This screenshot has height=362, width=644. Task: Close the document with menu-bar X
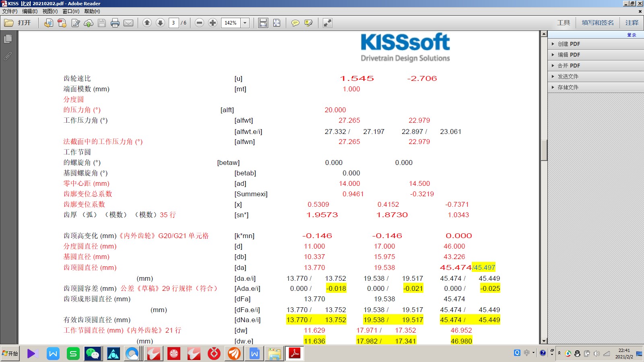(640, 11)
